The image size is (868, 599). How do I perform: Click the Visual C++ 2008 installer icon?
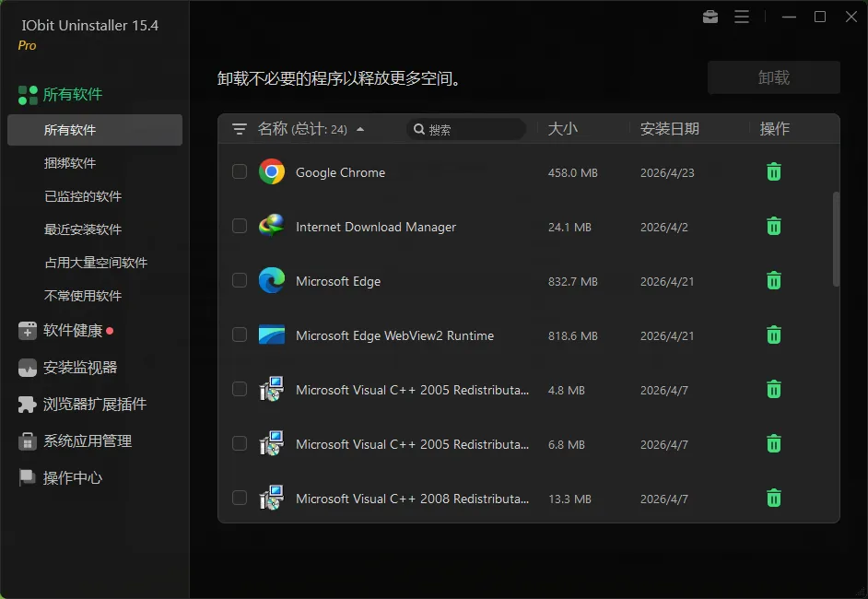272,498
